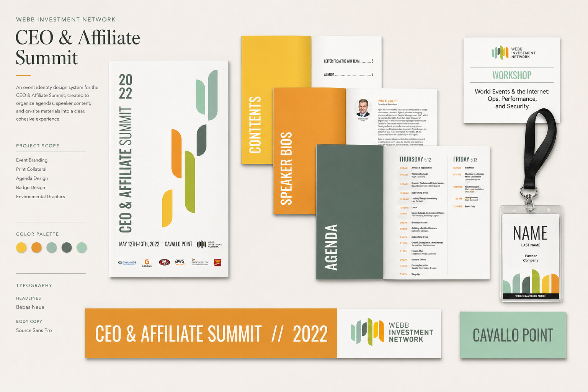Click the yellow leaf shape at cover bottom
Screen dimensions: 588x392
[167, 208]
